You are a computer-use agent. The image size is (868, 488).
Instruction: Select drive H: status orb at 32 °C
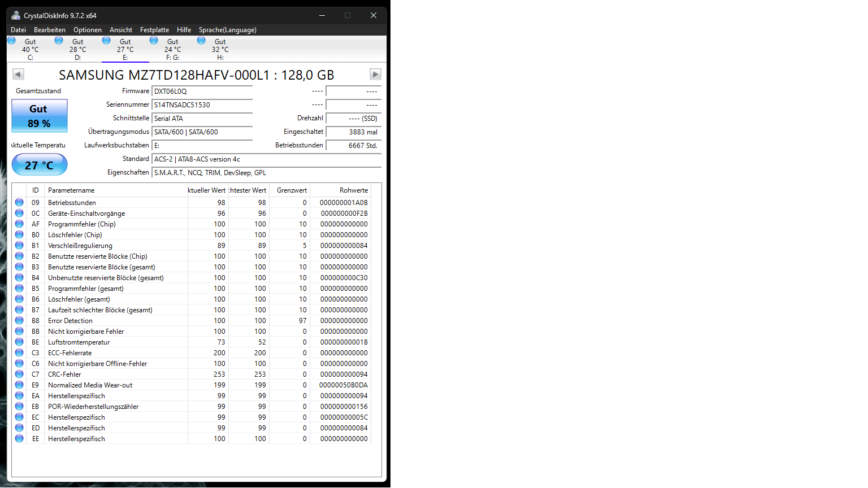(x=201, y=41)
